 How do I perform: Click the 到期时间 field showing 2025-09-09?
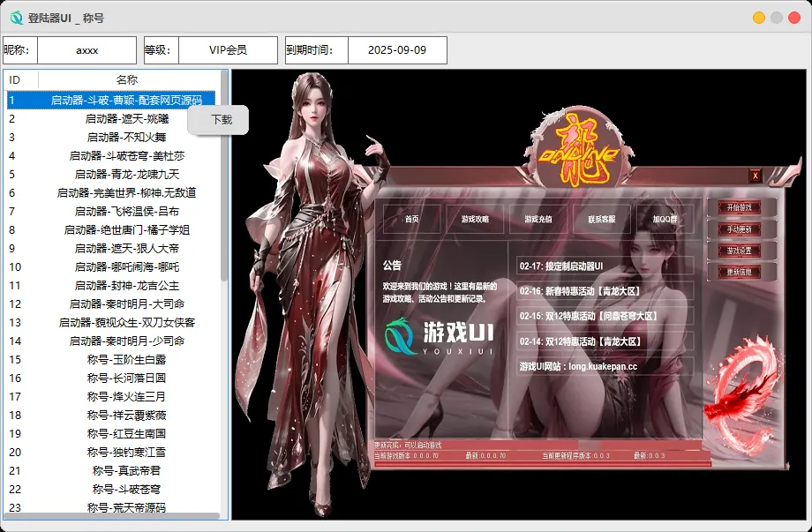coord(397,50)
